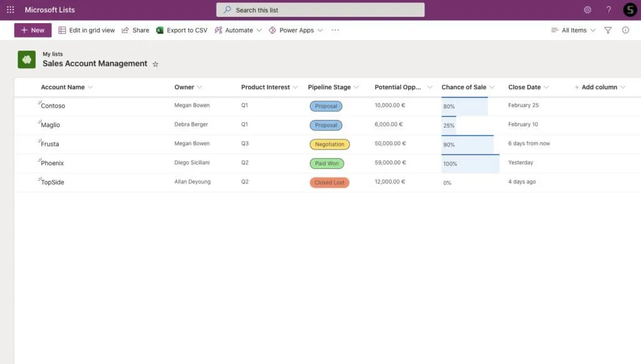Click owner Debra Berger
641x364 pixels.
coord(191,124)
